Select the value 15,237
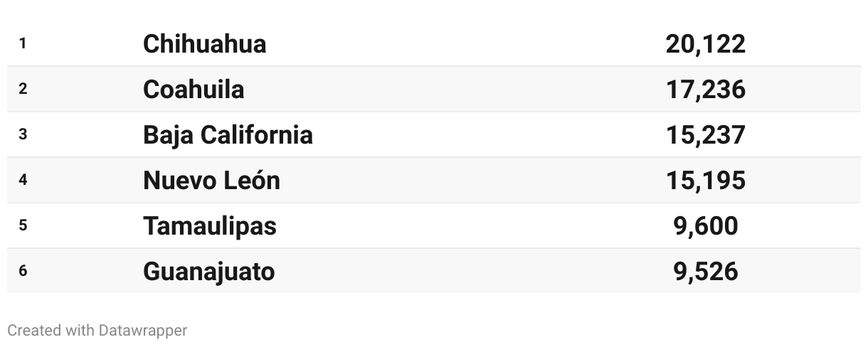868x347 pixels. point(706,135)
